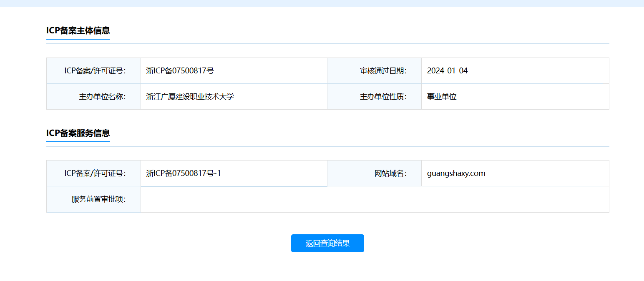
Task: Click the 返回查询结果 button
Action: tap(327, 243)
